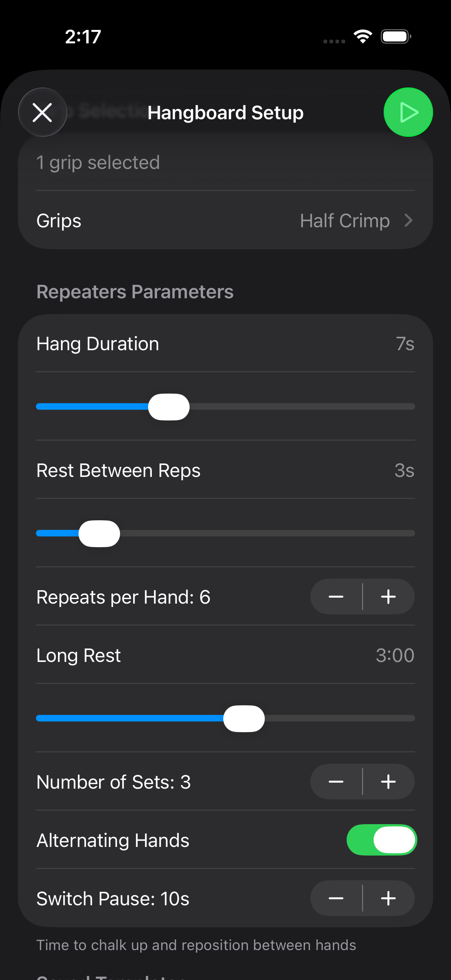
Task: Close the Hangboard Setup screen
Action: [42, 112]
